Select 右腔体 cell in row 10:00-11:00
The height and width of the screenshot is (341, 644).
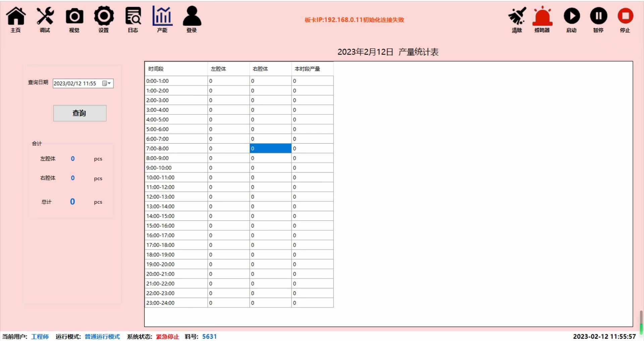pyautogui.click(x=271, y=177)
